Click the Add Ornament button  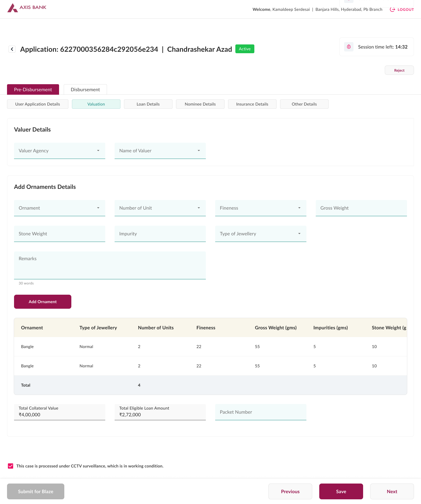43,302
